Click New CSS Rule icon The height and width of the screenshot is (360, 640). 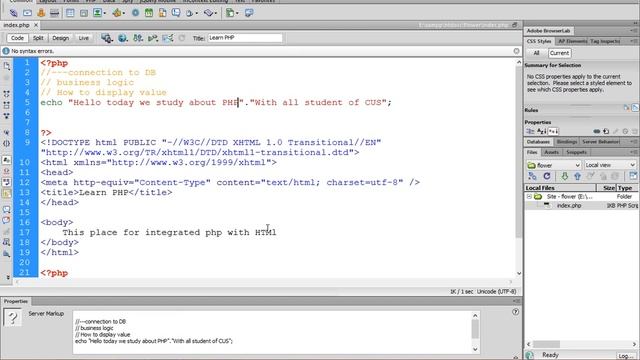(x=606, y=131)
